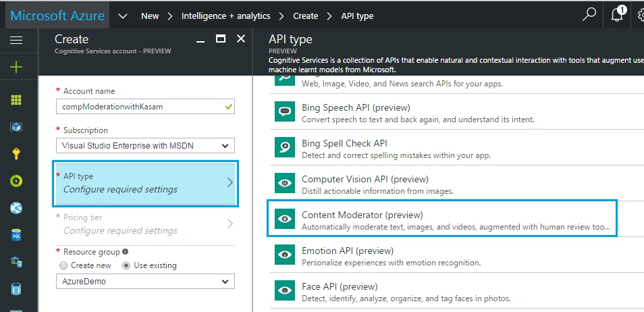Image resolution: width=644 pixels, height=312 pixels.
Task: Open the All resources grid icon
Action: (16, 100)
